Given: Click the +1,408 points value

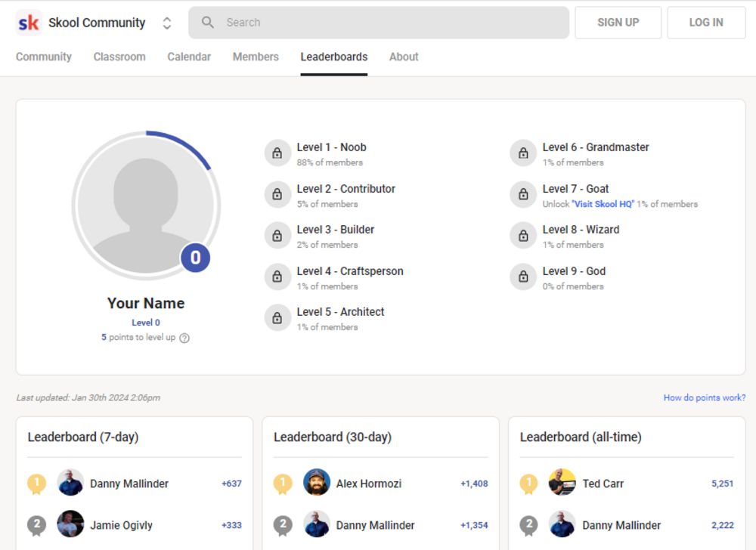Looking at the screenshot, I should [x=474, y=484].
